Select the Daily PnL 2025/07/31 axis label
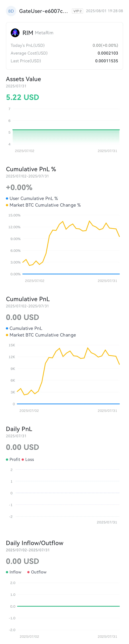Screen dimensions: 129x644 (107, 522)
